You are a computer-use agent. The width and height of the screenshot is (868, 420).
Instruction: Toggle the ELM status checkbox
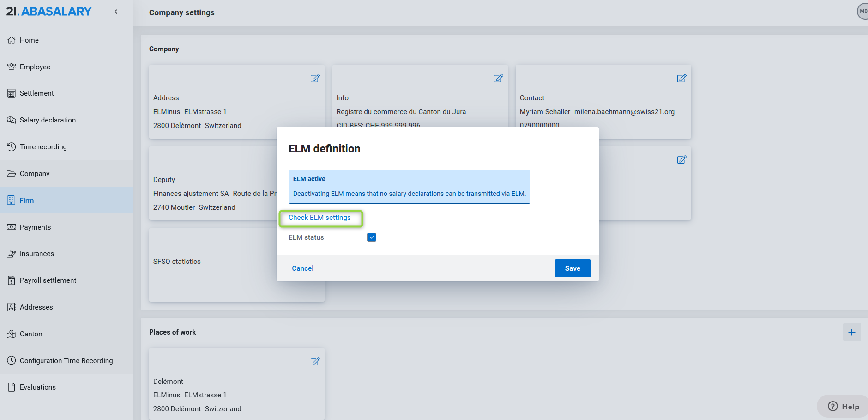click(x=372, y=237)
